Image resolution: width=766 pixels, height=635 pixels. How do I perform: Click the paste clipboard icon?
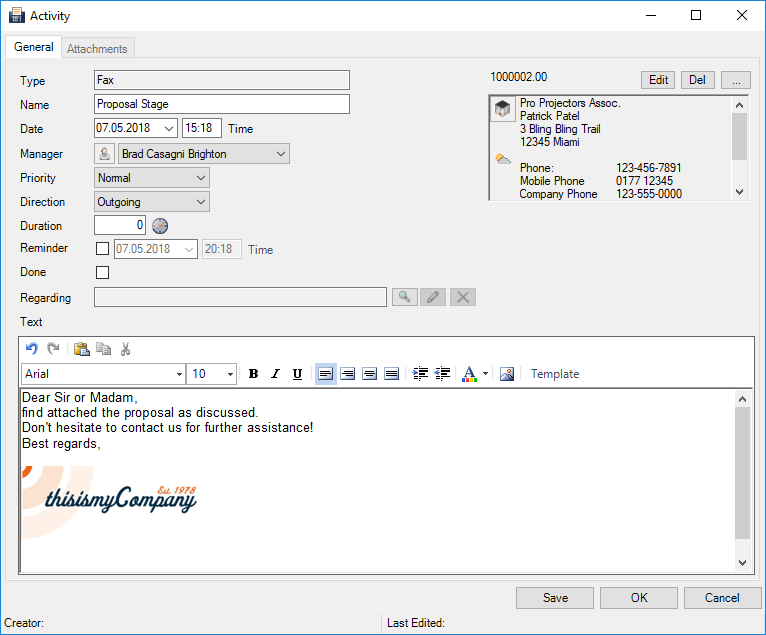point(82,349)
